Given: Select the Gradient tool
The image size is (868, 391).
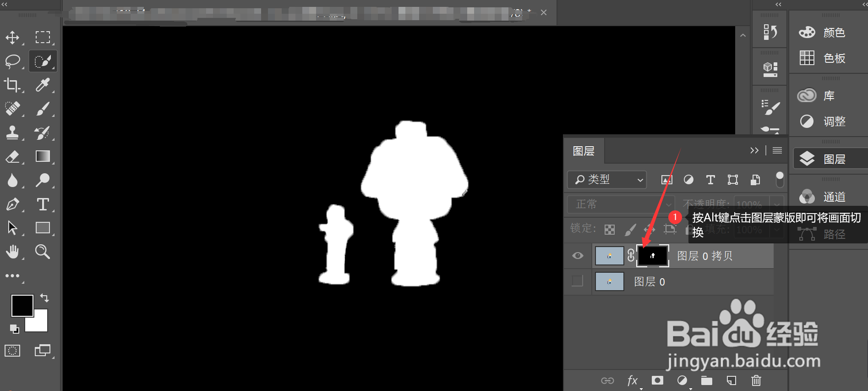Looking at the screenshot, I should [43, 156].
